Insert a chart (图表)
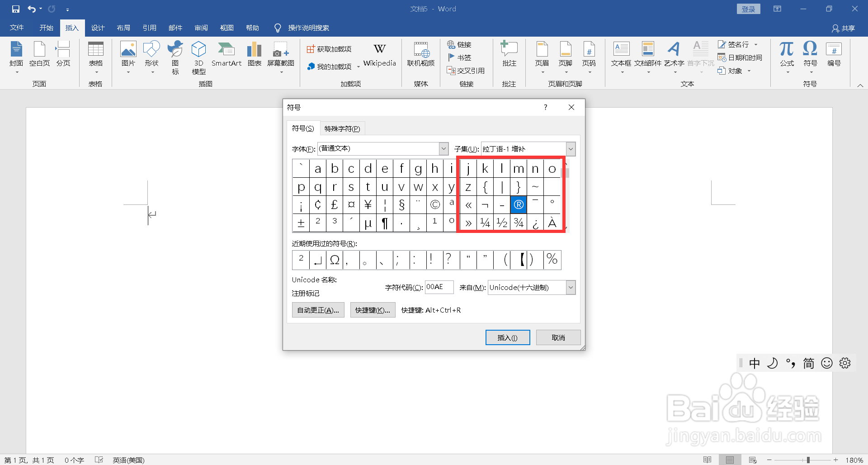The height and width of the screenshot is (465, 868). pos(255,54)
